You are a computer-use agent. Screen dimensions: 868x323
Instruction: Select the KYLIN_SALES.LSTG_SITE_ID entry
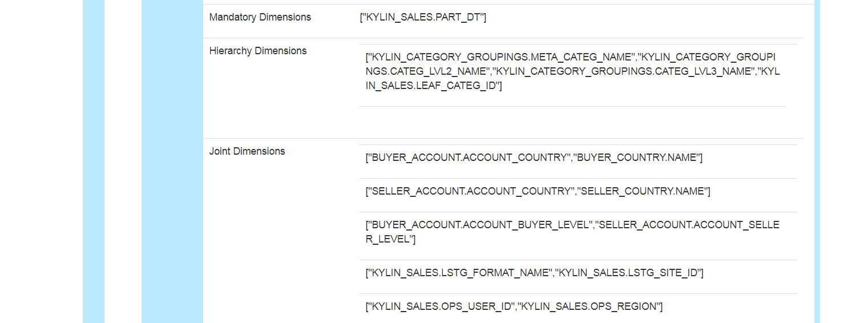(628, 273)
